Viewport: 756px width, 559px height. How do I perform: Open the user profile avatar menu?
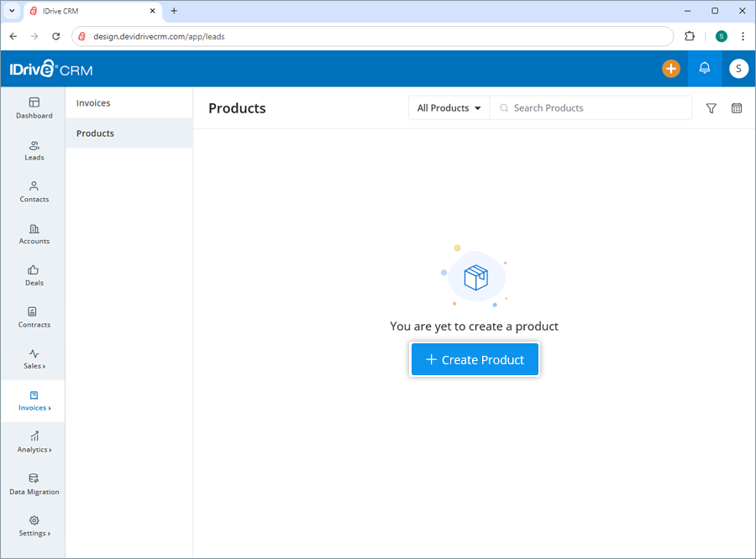[x=738, y=68]
